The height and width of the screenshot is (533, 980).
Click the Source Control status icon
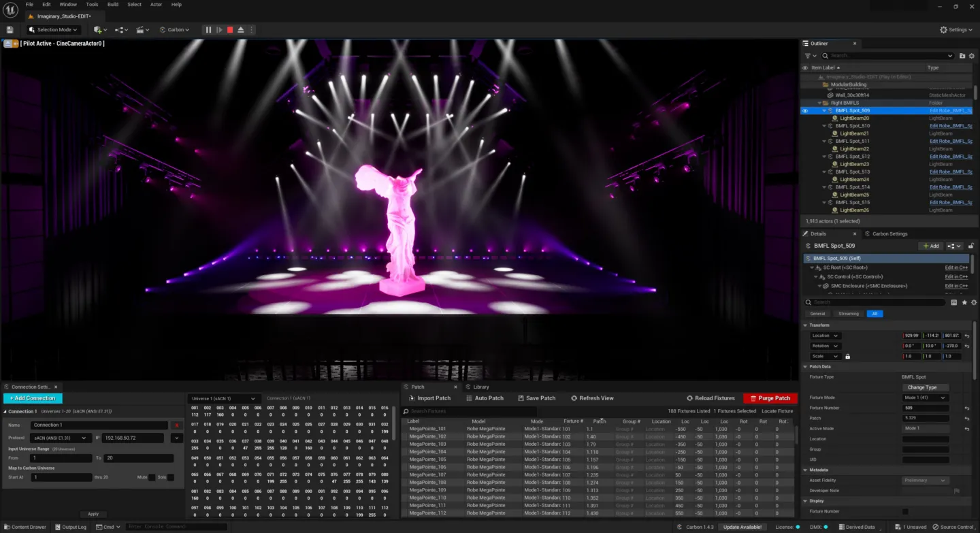tap(954, 527)
